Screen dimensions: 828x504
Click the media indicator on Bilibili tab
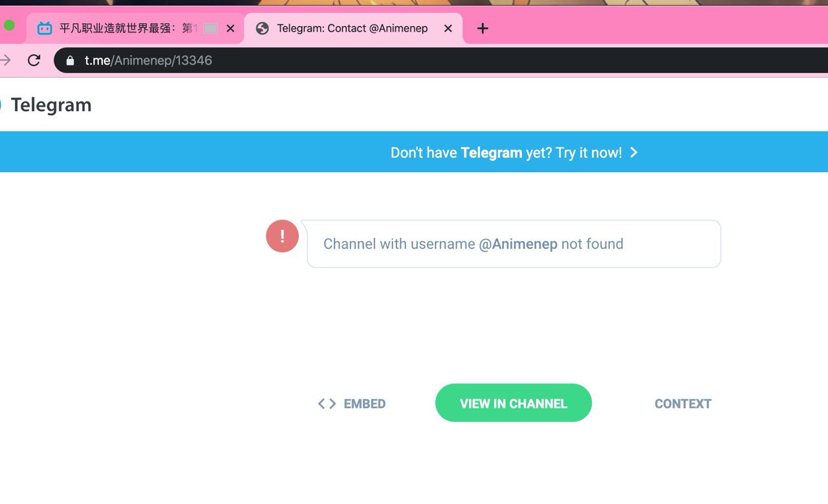(210, 28)
